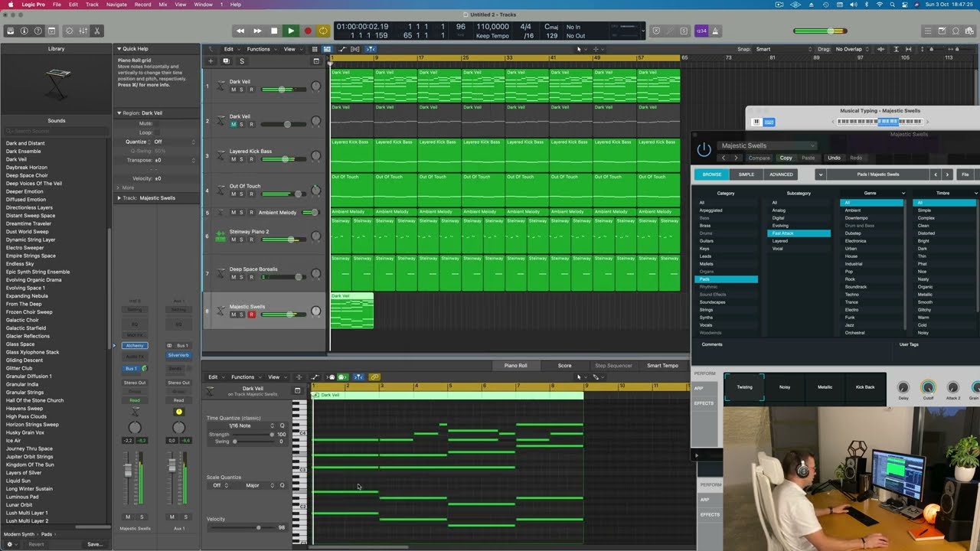Select Glass Xylophone Stack in the Library
980x551 pixels.
pos(32,352)
